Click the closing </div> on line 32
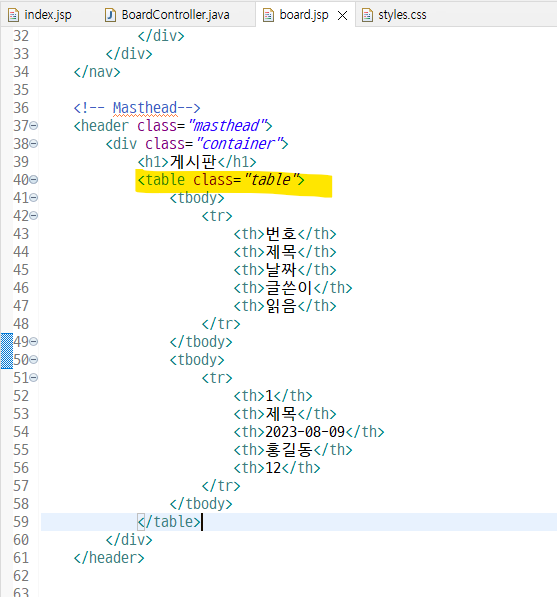The image size is (557, 597). (x=161, y=36)
